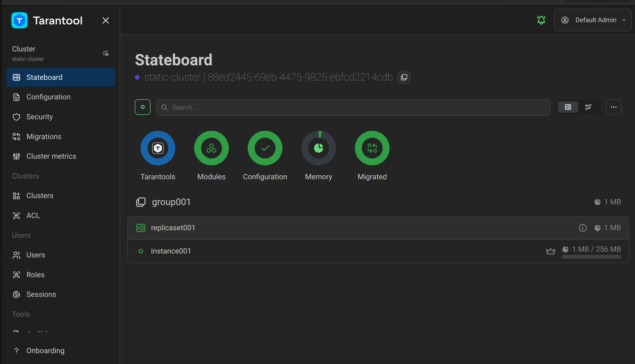The height and width of the screenshot is (364, 635).
Task: Open the instance001 row
Action: tap(378, 251)
